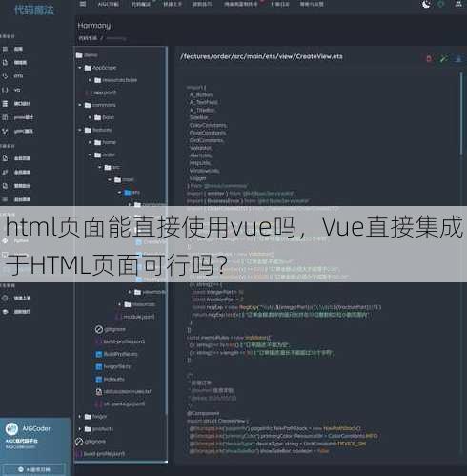Click GridConstants in the import list
Image resolution: width=467 pixels, height=476 pixels.
pyautogui.click(x=207, y=140)
